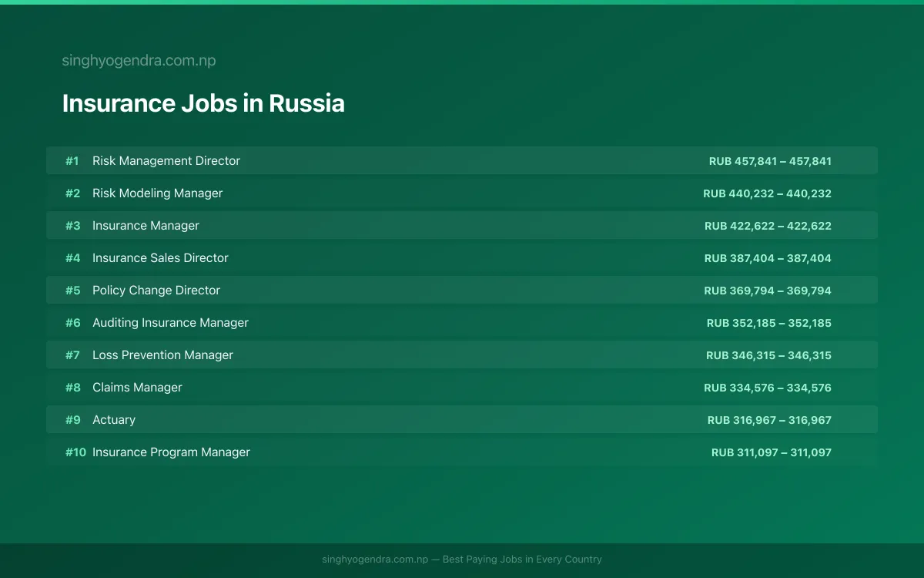Select the Risk Management Director job title
The width and height of the screenshot is (924, 578).
pyautogui.click(x=166, y=161)
